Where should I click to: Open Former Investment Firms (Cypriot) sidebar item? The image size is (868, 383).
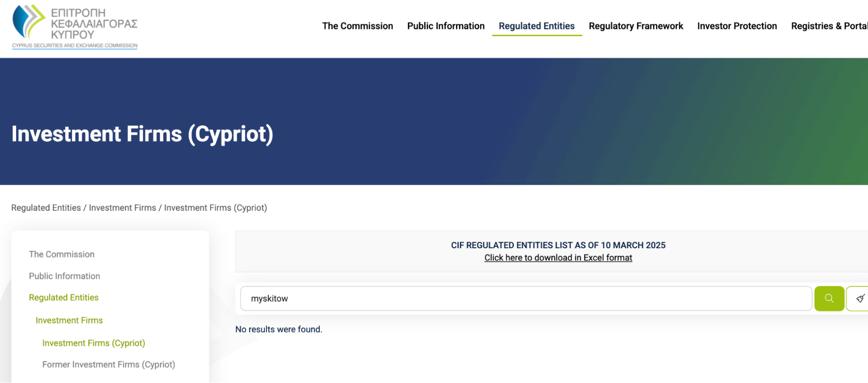(109, 364)
